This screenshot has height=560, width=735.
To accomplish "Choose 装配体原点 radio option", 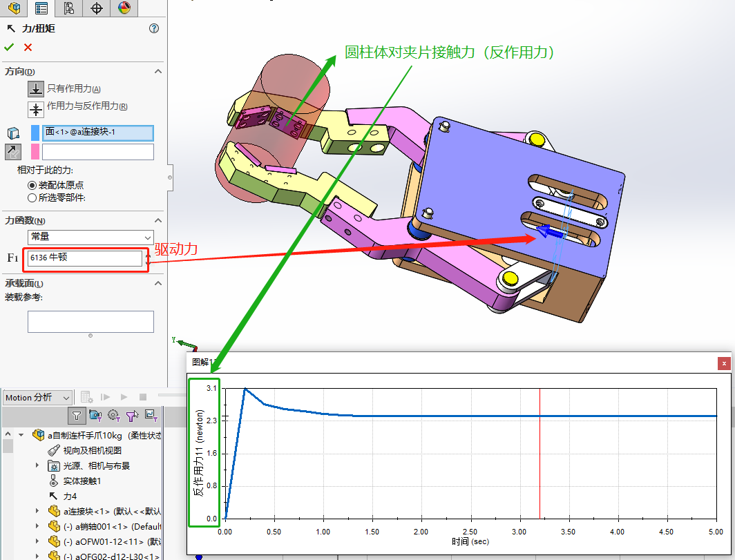I will tap(32, 185).
